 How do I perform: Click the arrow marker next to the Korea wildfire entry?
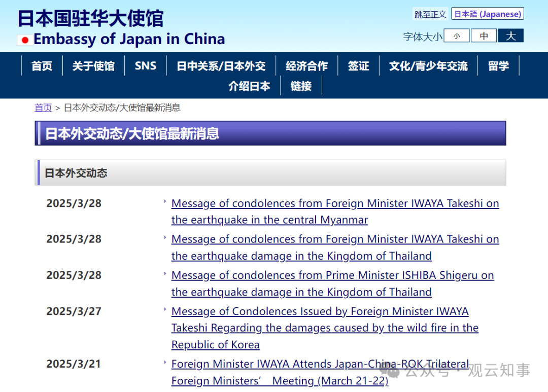click(165, 309)
